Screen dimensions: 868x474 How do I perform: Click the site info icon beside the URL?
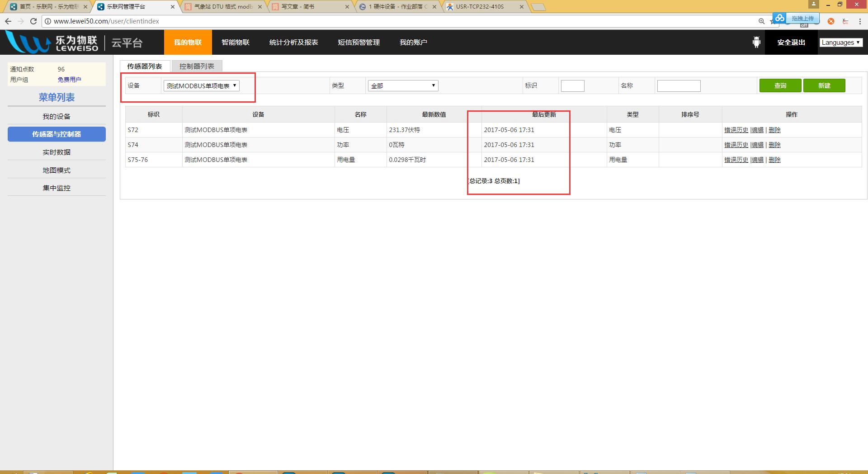point(48,21)
